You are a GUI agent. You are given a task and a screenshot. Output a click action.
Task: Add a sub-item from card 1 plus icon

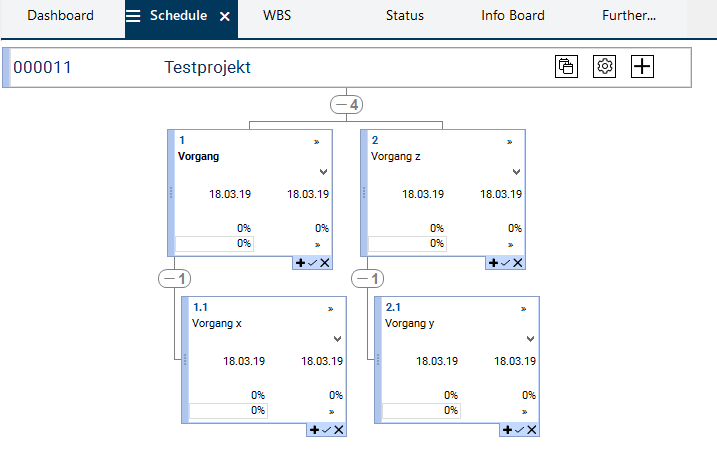click(299, 262)
